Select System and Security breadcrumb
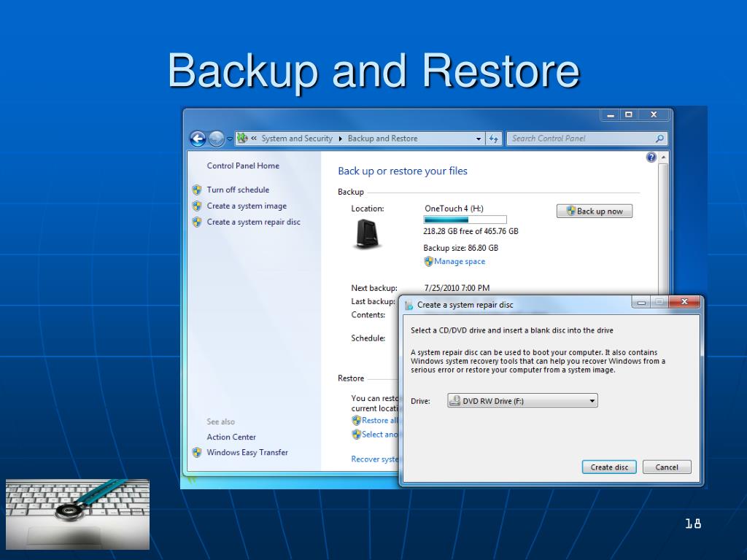Screen dimensions: 747x560 tap(297, 138)
